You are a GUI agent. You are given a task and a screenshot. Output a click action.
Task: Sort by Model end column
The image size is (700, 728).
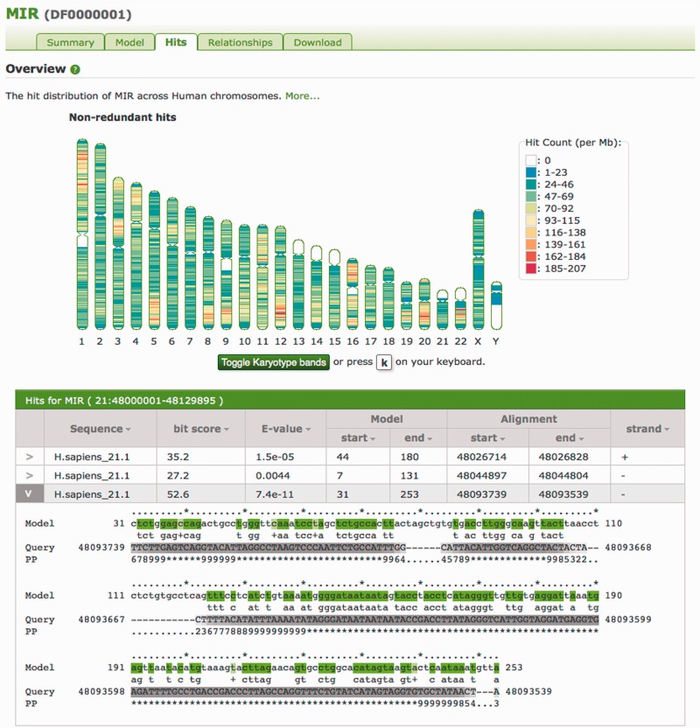point(418,437)
